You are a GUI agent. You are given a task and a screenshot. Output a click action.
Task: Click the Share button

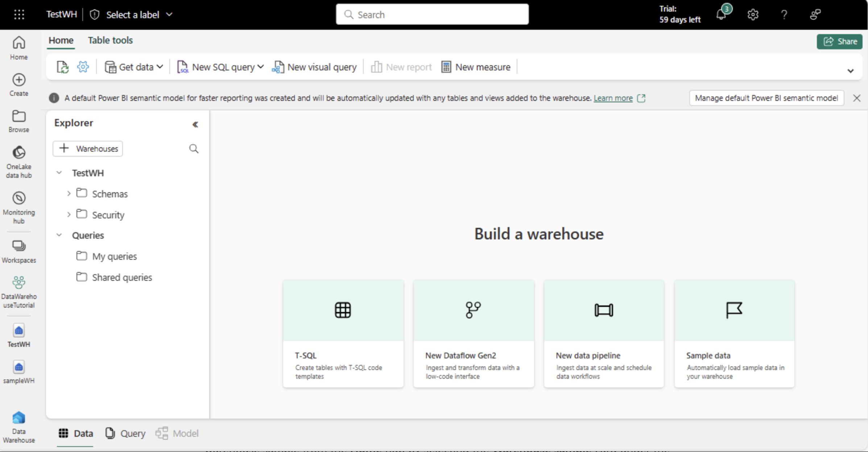[839, 41]
